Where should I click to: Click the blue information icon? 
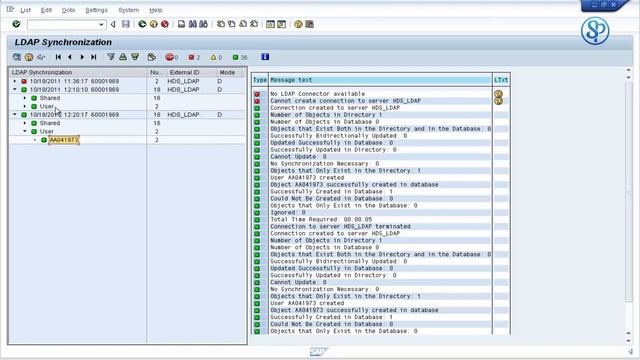[x=265, y=57]
